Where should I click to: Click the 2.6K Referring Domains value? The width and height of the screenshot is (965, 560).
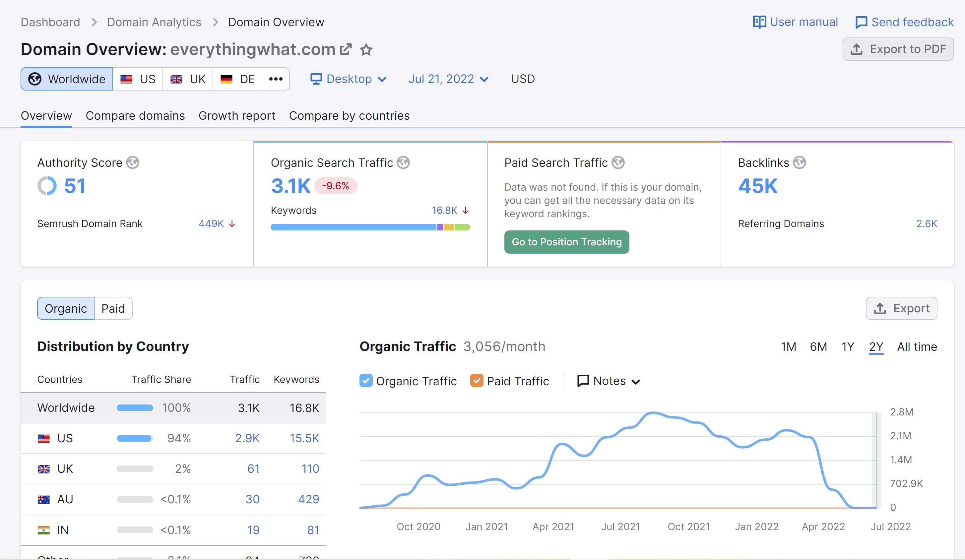pyautogui.click(x=927, y=223)
